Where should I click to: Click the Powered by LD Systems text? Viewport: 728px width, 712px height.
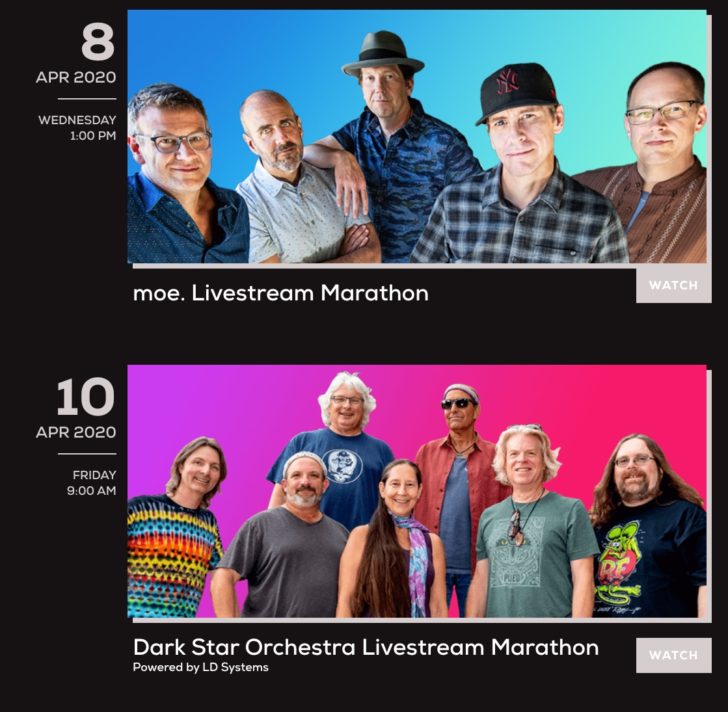point(201,667)
